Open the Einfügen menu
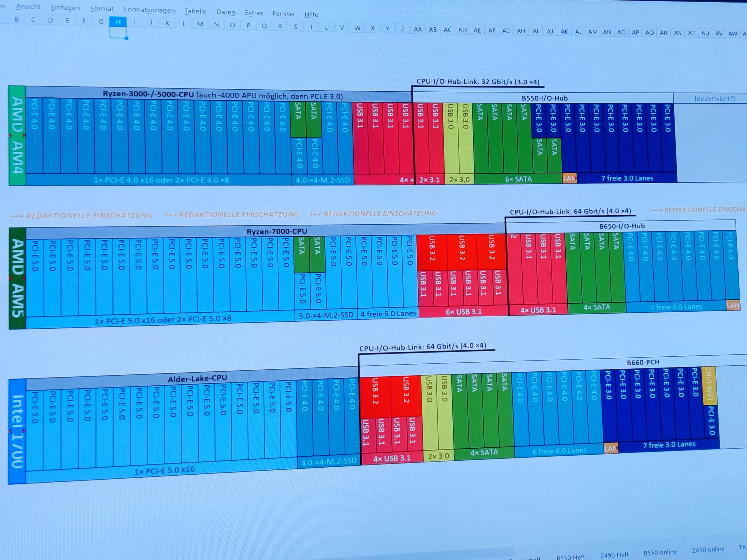Image resolution: width=747 pixels, height=560 pixels. tap(65, 7)
